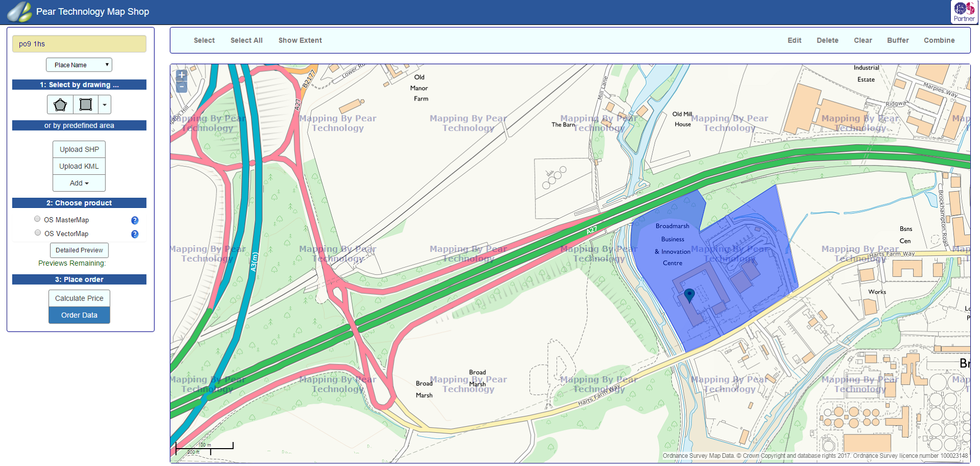The image size is (980, 466).
Task: Choose the OS VectorMap radio option
Action: pos(37,233)
